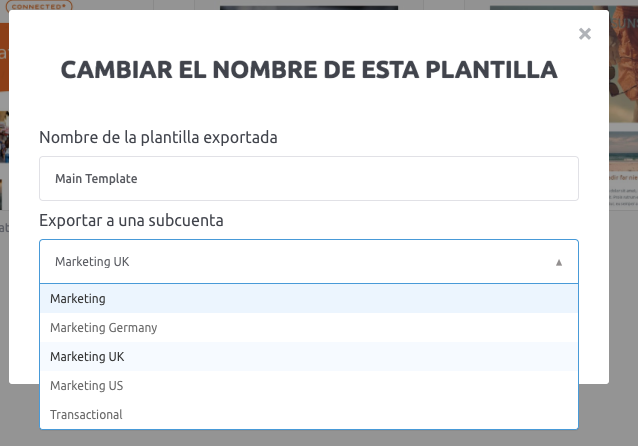Viewport: 638px width, 446px height.
Task: Focus the Main Template name field
Action: coord(309,179)
